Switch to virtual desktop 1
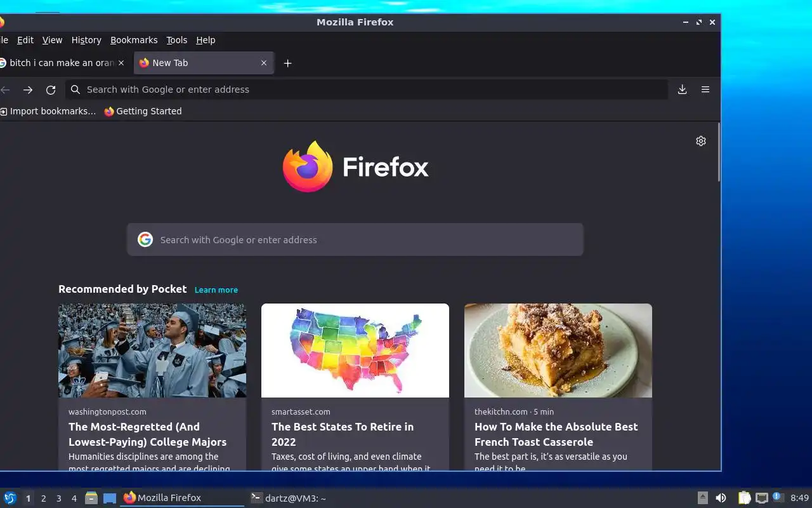The width and height of the screenshot is (812, 508). [x=28, y=498]
